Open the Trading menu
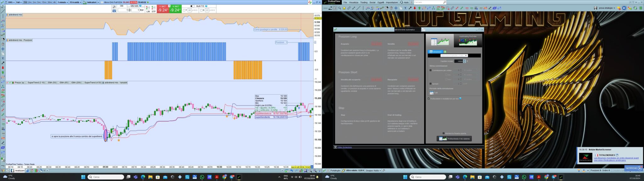Screen dimensions: 644x181 (364, 2)
